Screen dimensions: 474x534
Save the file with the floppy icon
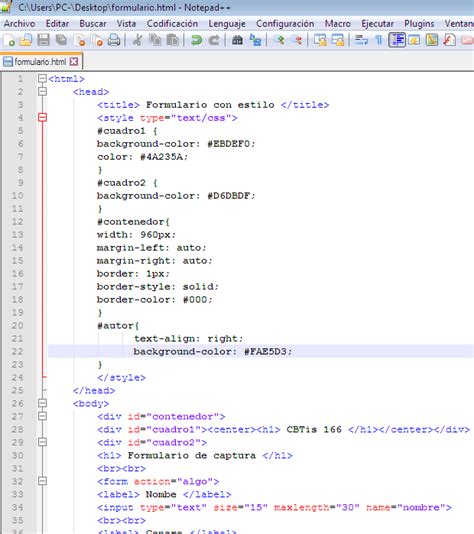tap(44, 40)
